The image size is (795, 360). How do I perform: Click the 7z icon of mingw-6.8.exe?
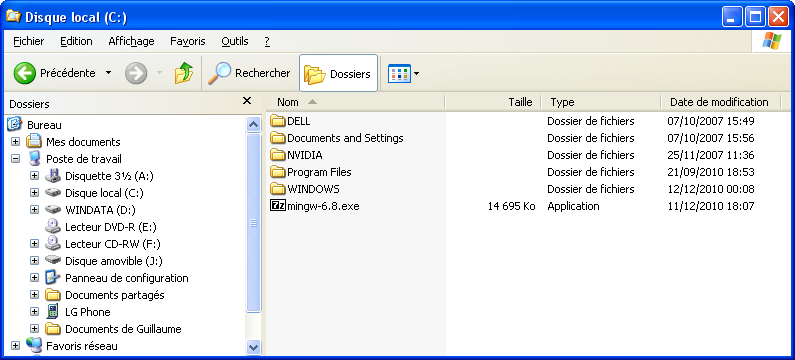[x=278, y=206]
